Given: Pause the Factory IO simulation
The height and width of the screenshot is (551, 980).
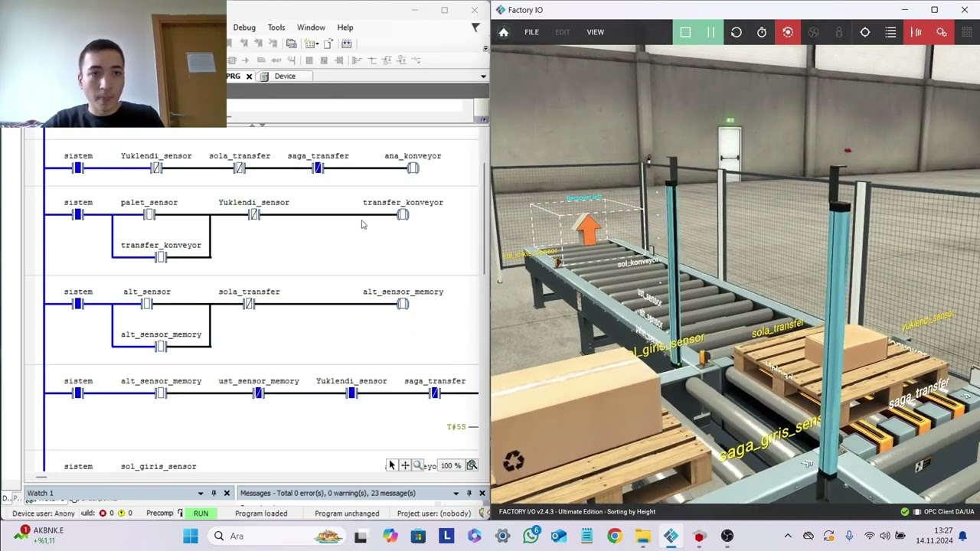Looking at the screenshot, I should point(710,32).
